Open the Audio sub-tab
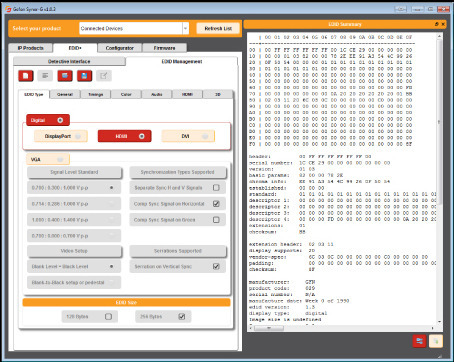The image size is (454, 362). pos(157,94)
